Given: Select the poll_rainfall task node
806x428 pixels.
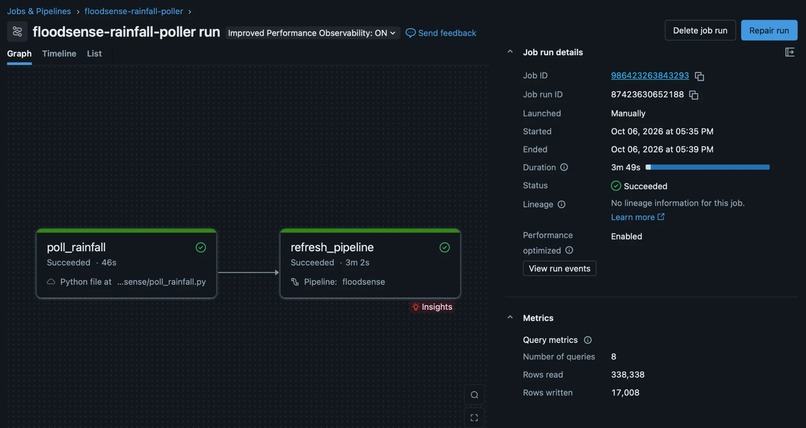Looking at the screenshot, I should 126,264.
